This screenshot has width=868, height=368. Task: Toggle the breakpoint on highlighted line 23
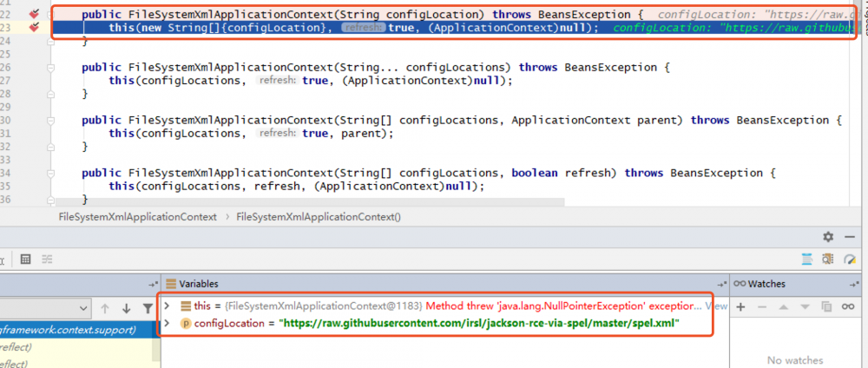(x=35, y=27)
